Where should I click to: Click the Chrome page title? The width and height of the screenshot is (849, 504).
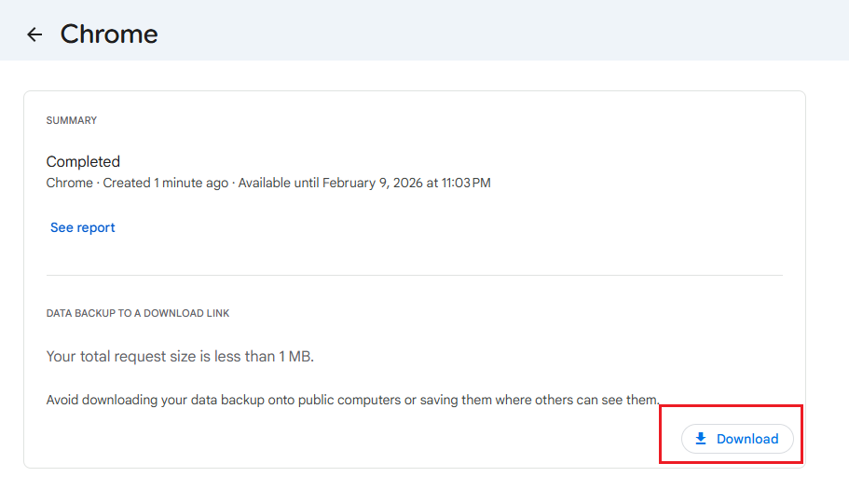[109, 34]
